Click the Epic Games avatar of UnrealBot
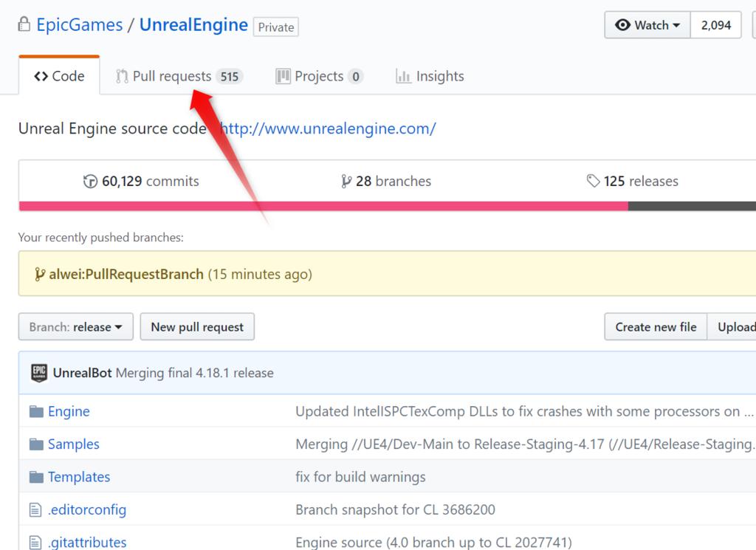 39,373
